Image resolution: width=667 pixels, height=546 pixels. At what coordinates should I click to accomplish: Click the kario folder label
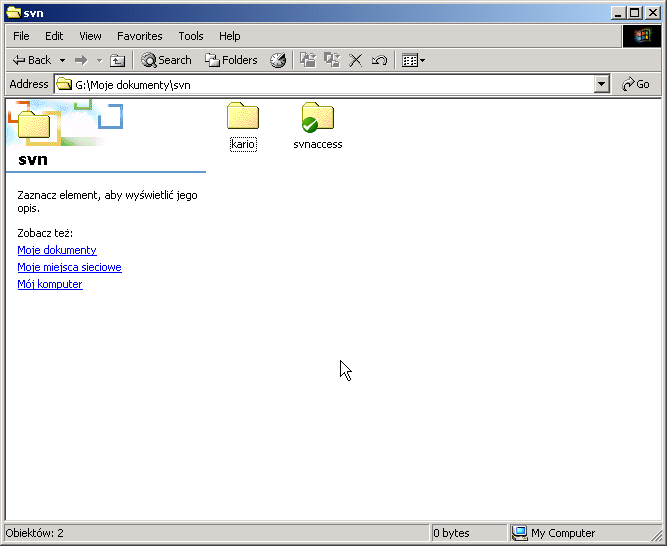tap(243, 144)
